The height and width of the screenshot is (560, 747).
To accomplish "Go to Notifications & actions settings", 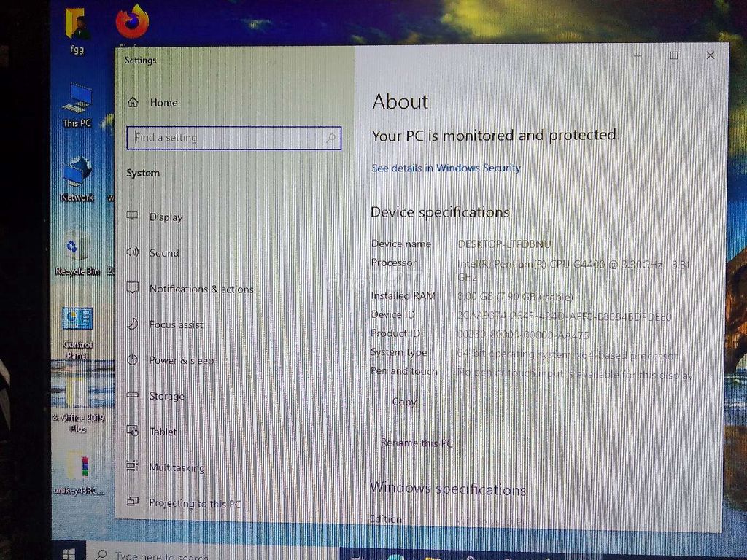I will (201, 289).
